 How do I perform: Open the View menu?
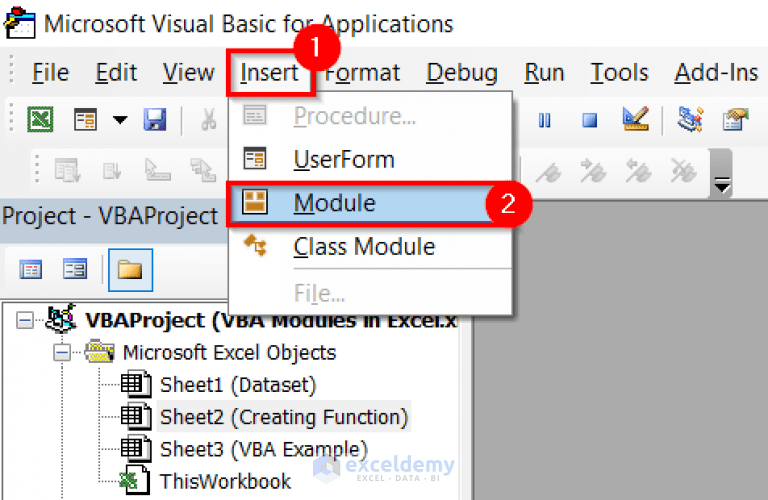[188, 73]
